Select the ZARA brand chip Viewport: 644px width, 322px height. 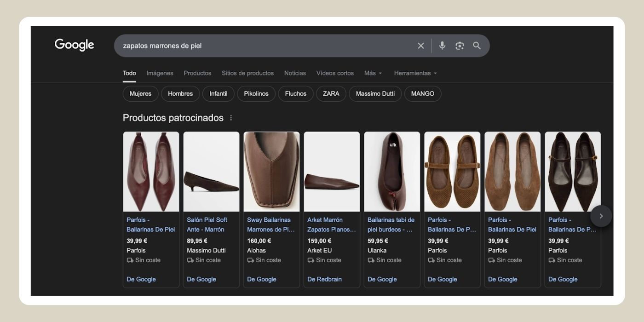pos(331,93)
